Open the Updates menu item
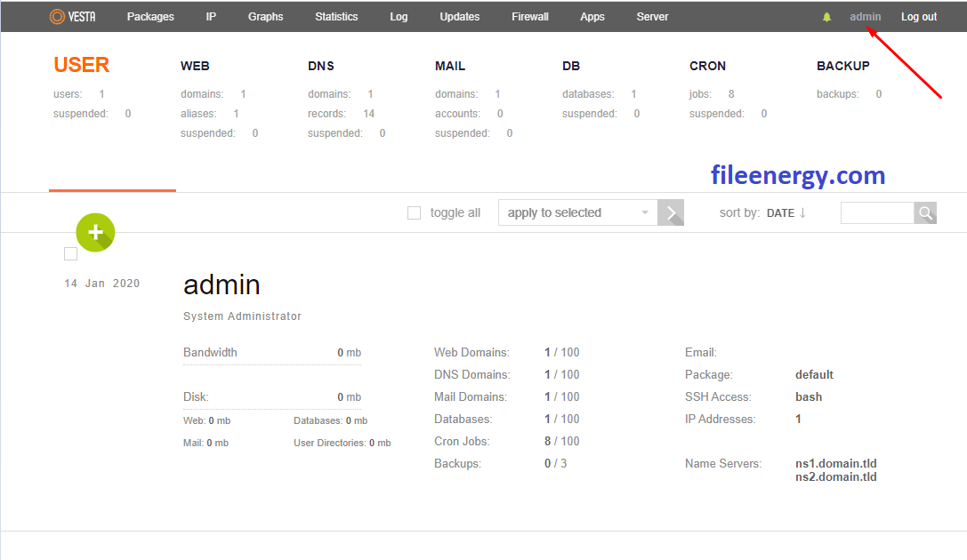 tap(459, 17)
